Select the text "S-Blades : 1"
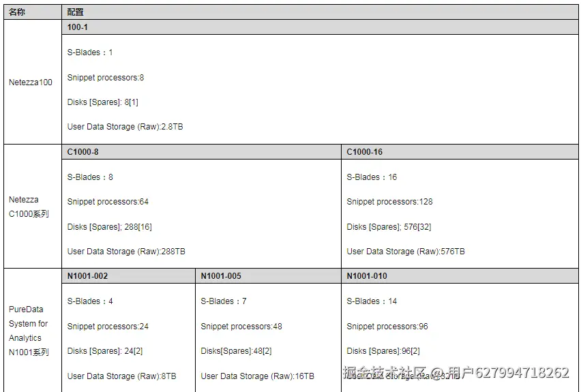 pyautogui.click(x=90, y=52)
